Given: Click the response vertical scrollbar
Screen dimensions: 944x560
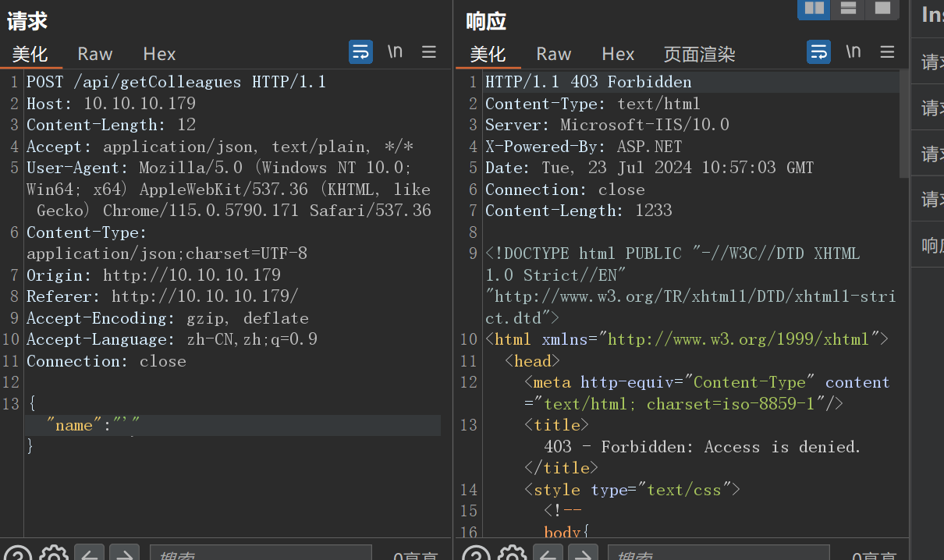Looking at the screenshot, I should coord(903,125).
